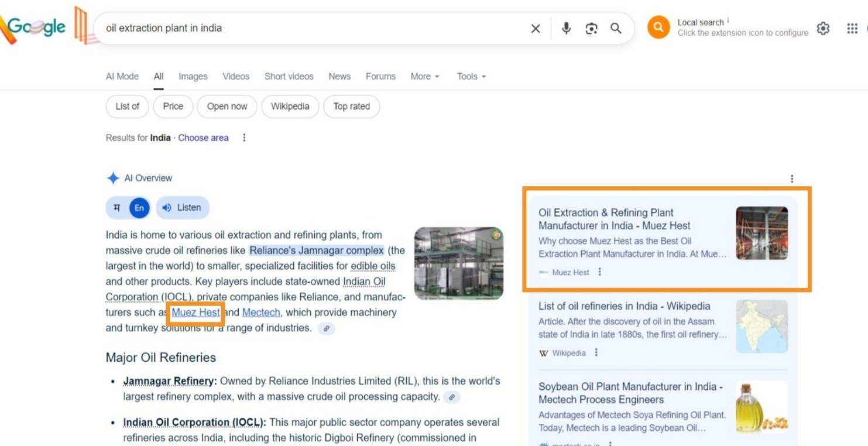
Task: Select the Open now filter chip
Action: [227, 107]
